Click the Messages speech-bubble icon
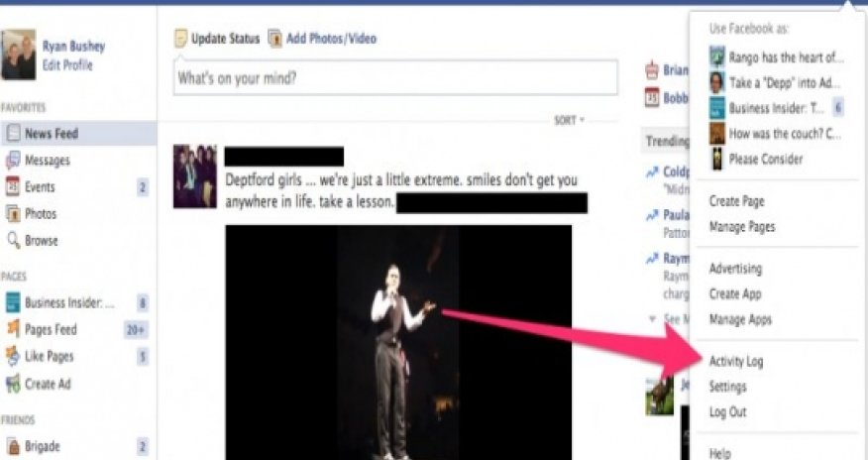 [13, 160]
